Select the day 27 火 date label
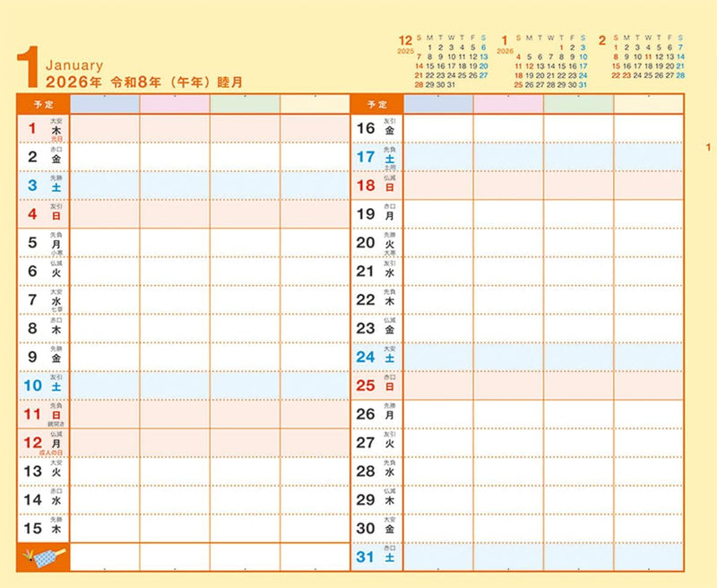 pyautogui.click(x=376, y=443)
